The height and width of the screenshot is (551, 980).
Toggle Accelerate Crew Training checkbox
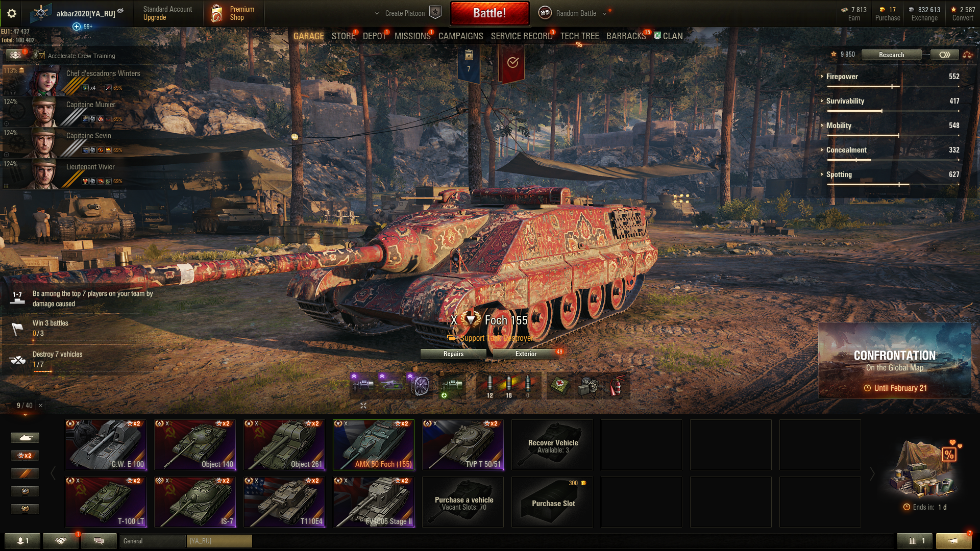[x=42, y=56]
